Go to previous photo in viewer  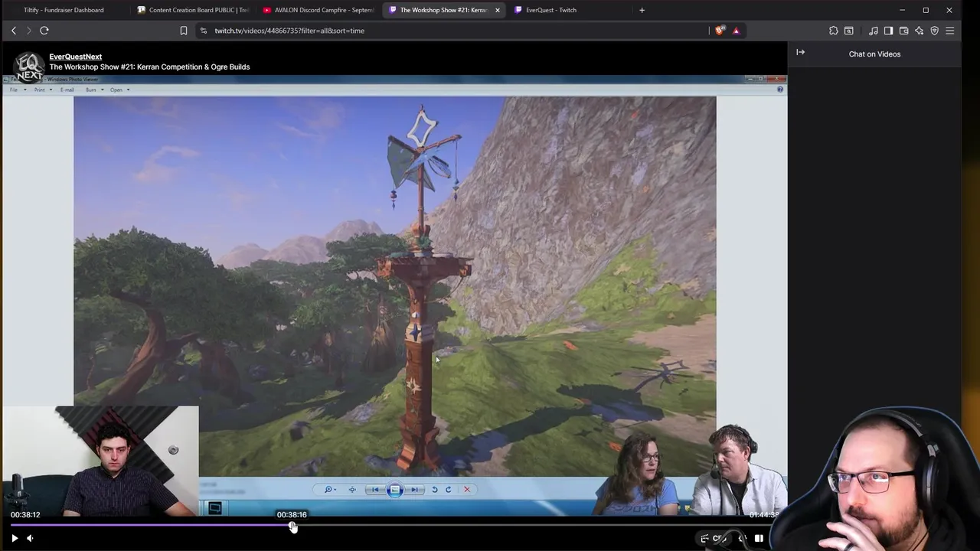coord(376,490)
